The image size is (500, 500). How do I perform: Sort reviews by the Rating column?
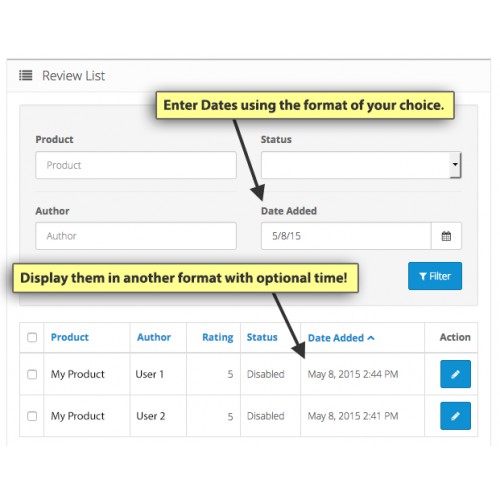click(218, 337)
